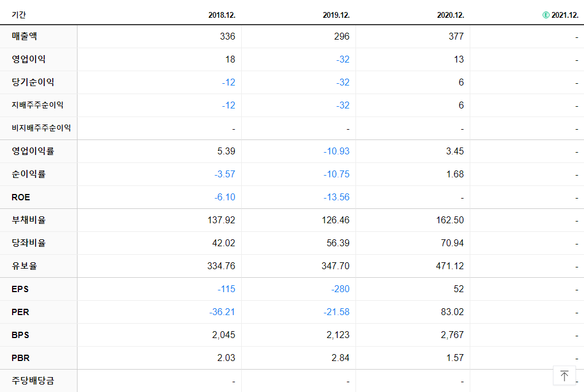Select the 2020.12. column header
The height and width of the screenshot is (392, 584).
451,15
